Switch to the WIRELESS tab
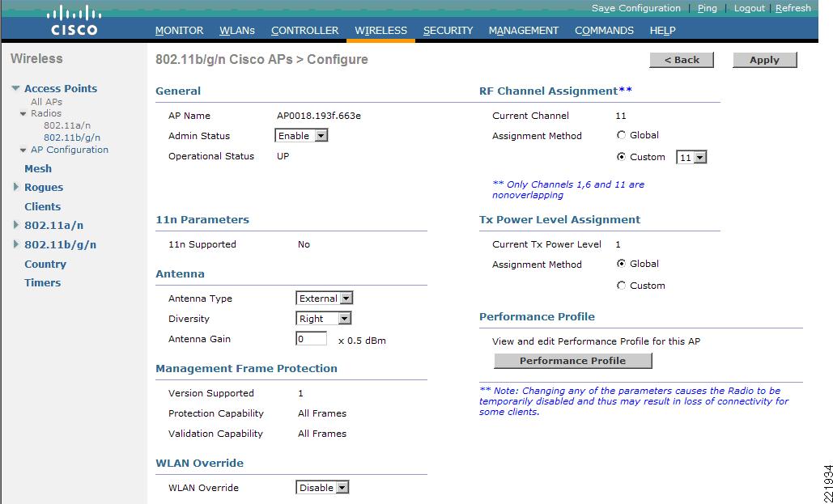 (381, 30)
